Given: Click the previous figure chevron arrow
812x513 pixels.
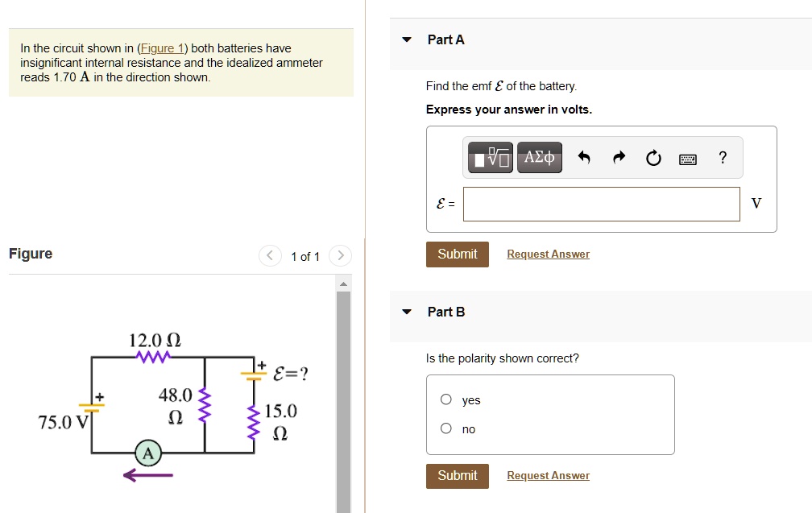Looking at the screenshot, I should pyautogui.click(x=270, y=255).
